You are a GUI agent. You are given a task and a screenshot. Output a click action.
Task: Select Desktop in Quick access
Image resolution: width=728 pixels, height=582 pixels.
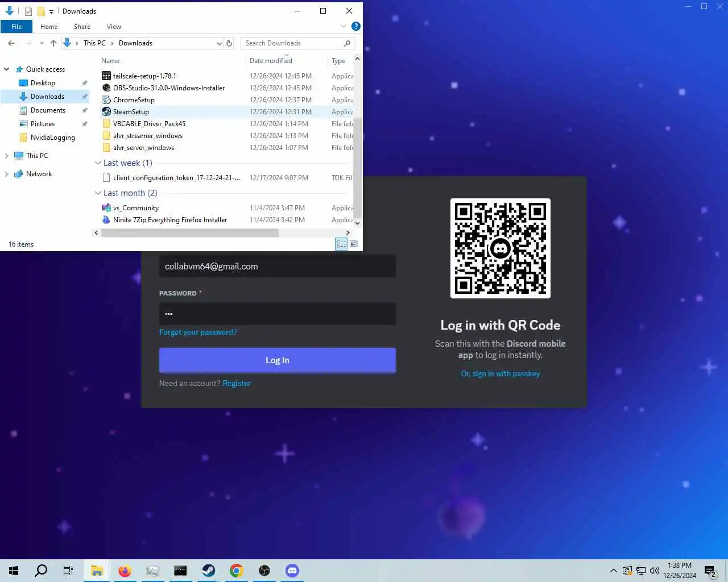[x=43, y=83]
